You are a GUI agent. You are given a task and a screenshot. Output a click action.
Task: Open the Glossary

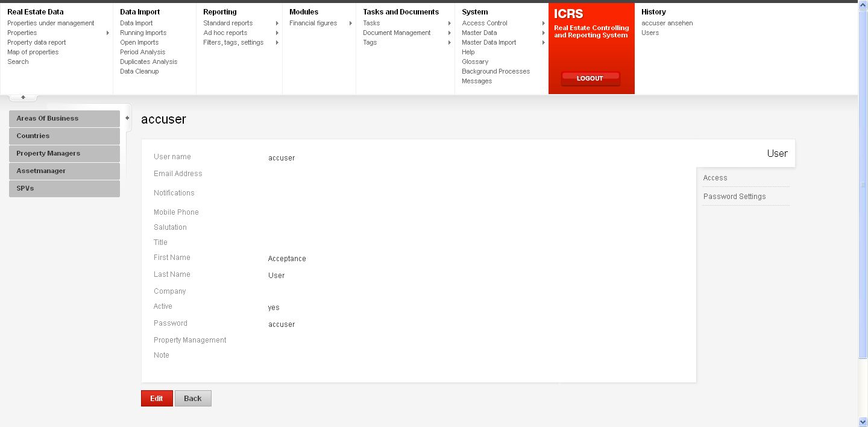point(475,62)
